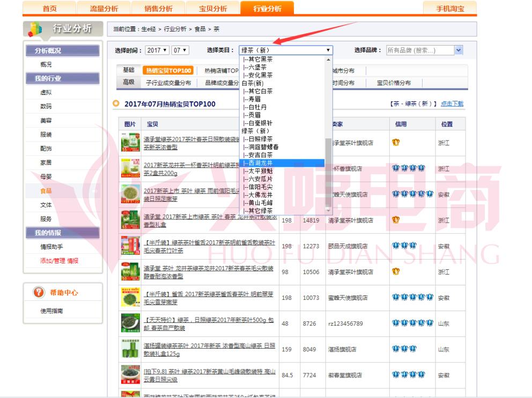The height and width of the screenshot is (398, 532).
Task: Select 其它绿茶 in the category list
Action: point(282,211)
